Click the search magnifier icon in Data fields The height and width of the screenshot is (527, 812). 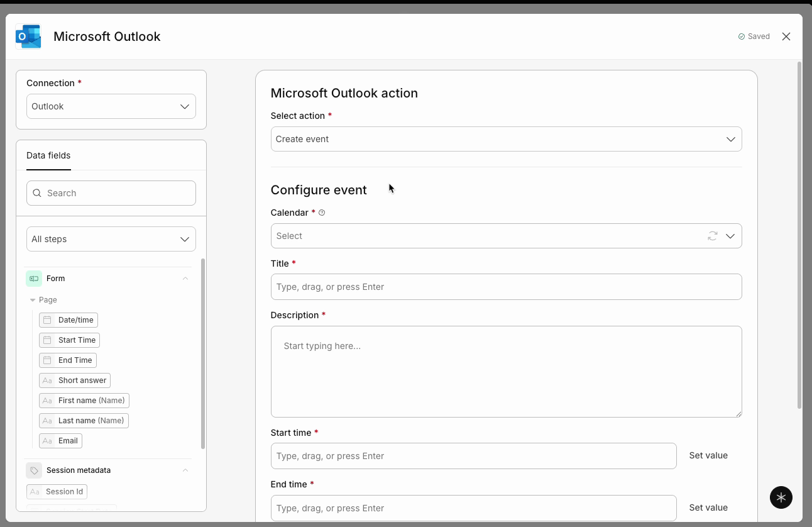(x=37, y=193)
